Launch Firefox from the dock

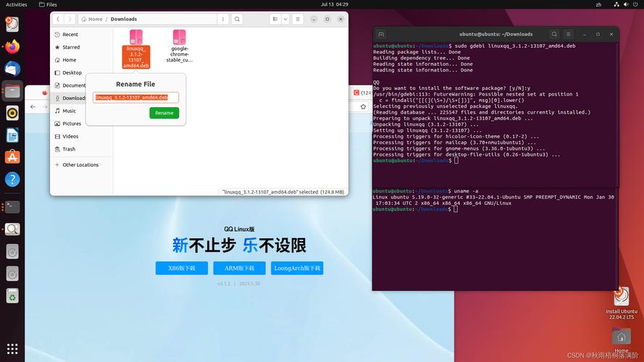click(12, 46)
